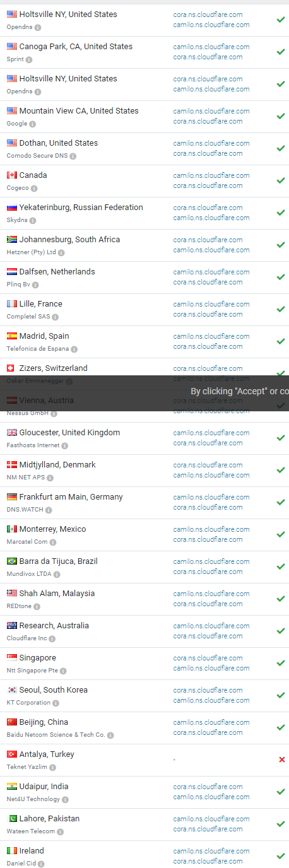Show info for Hetzner (Pty) Ltd

click(61, 253)
